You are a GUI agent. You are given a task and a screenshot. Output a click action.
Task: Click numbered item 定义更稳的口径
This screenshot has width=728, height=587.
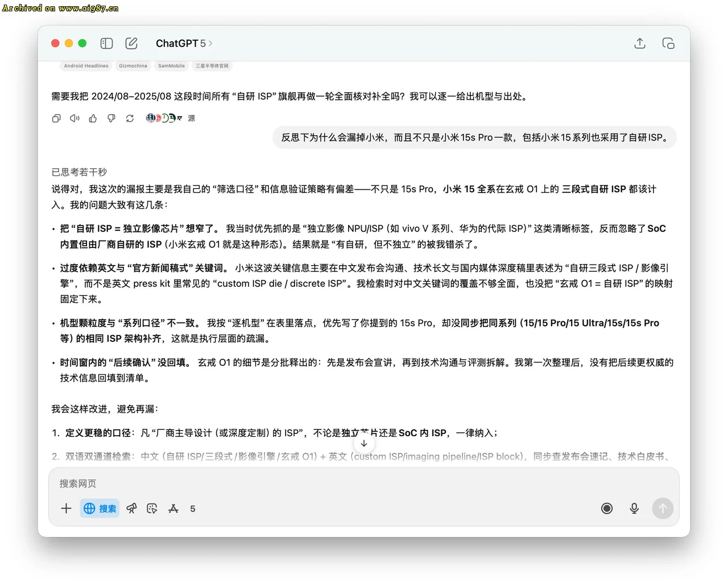click(275, 433)
